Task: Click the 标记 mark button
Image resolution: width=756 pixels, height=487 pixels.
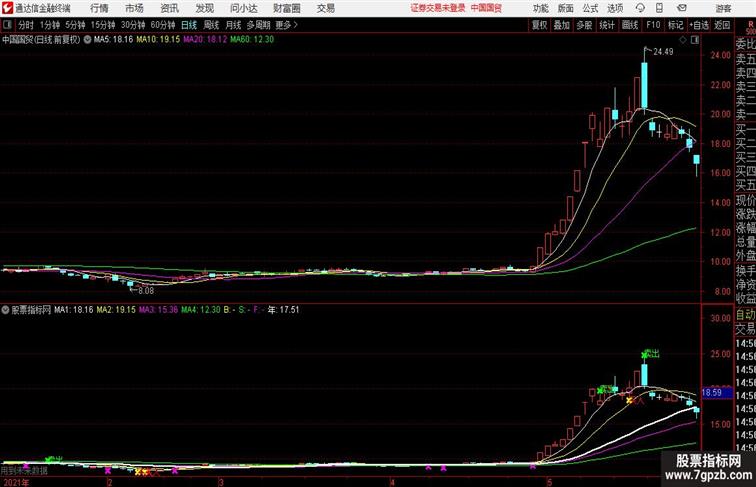Action: [675, 25]
